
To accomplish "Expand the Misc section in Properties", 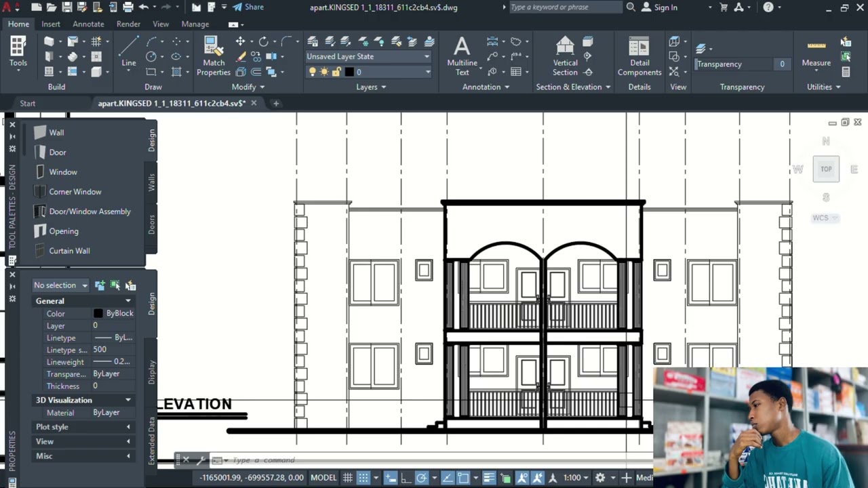I will point(128,456).
